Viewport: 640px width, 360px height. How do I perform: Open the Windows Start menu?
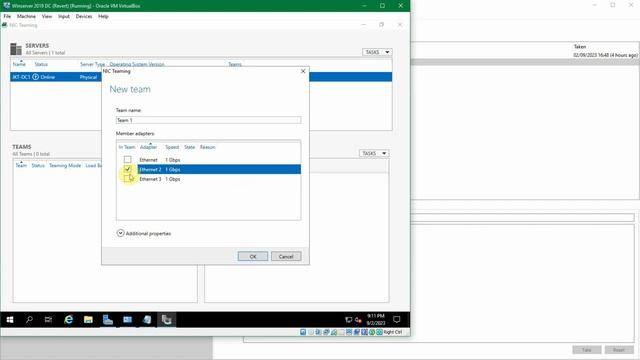pyautogui.click(x=10, y=320)
